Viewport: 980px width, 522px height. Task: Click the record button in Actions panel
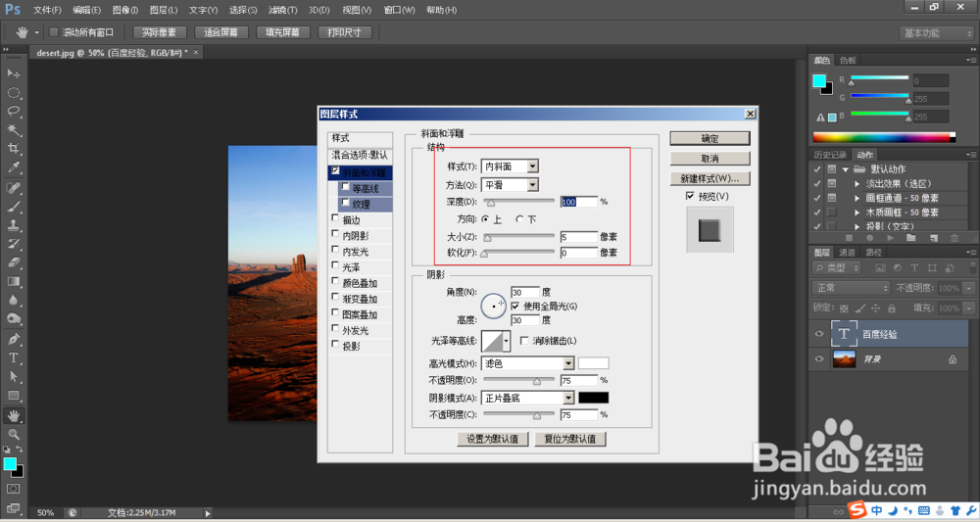pos(869,238)
